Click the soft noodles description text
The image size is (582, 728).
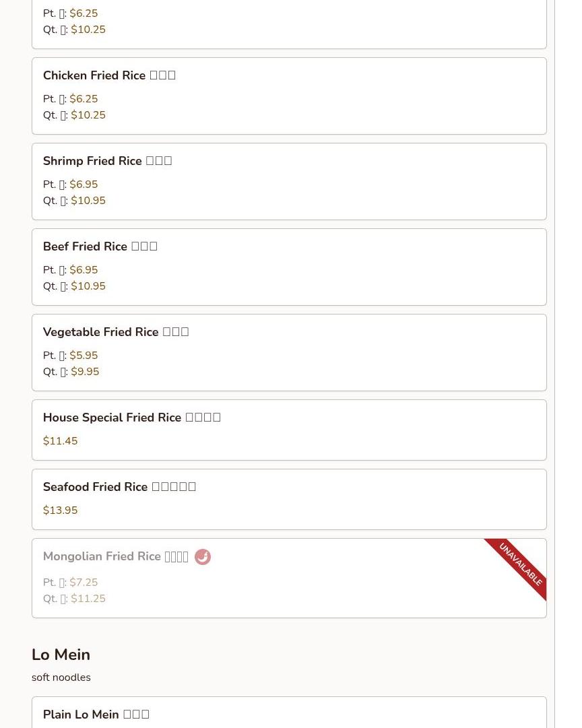(x=61, y=677)
